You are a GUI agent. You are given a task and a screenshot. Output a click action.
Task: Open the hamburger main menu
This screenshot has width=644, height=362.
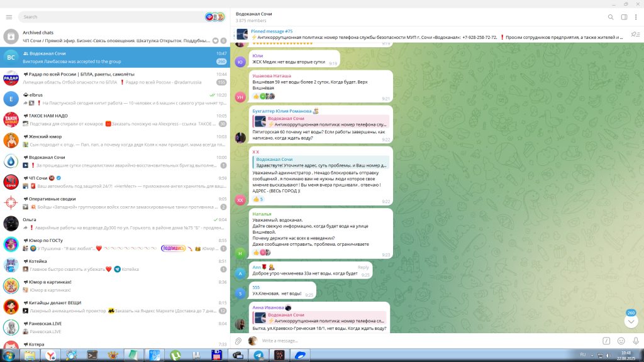pos(9,17)
